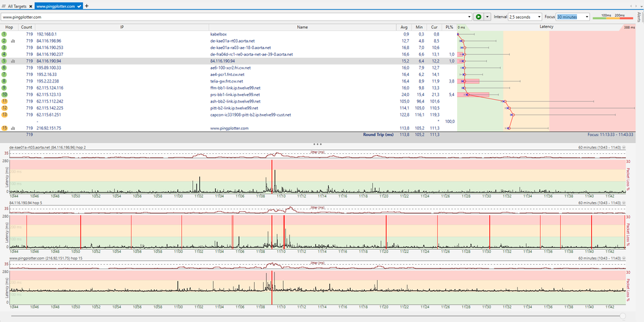Viewport: 644px width, 322px height.
Task: Close the All Targets tab with its X
Action: click(30, 6)
